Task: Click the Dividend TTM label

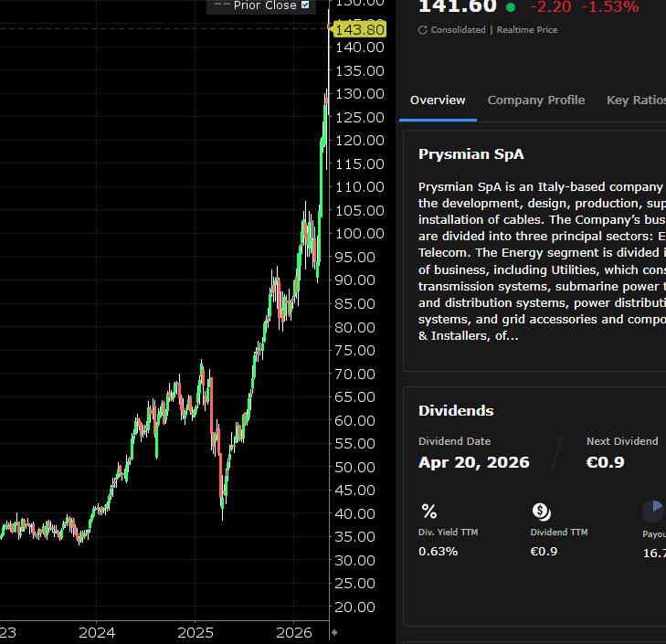Action: click(559, 533)
